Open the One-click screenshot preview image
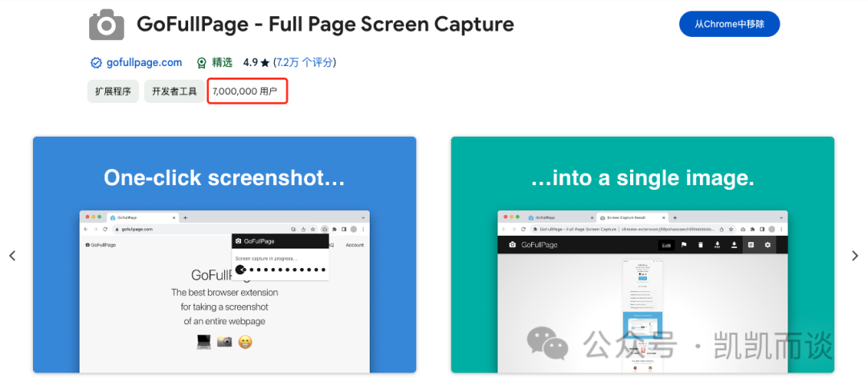The height and width of the screenshot is (391, 868). pos(224,255)
